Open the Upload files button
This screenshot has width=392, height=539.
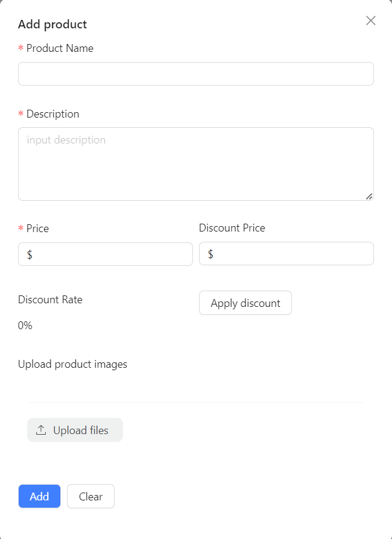[x=75, y=430]
